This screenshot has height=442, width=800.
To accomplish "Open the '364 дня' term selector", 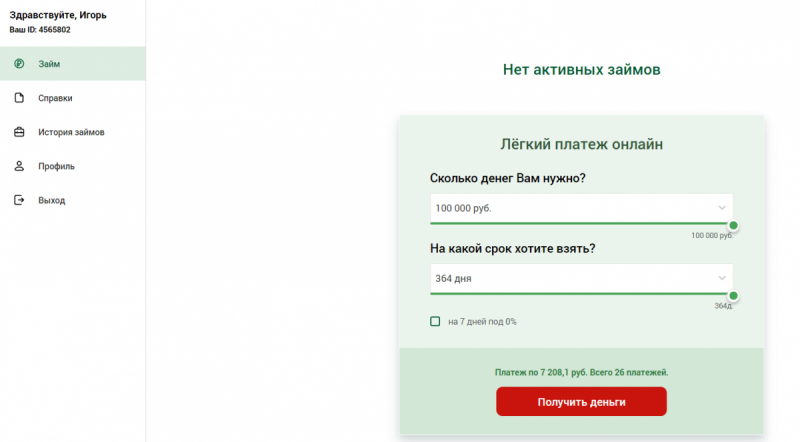I will (x=581, y=278).
